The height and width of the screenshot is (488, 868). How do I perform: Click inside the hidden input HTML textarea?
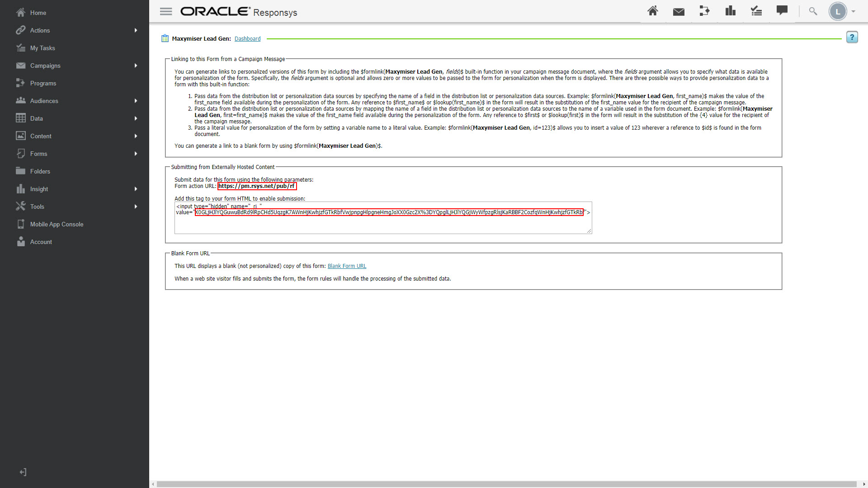pyautogui.click(x=382, y=224)
